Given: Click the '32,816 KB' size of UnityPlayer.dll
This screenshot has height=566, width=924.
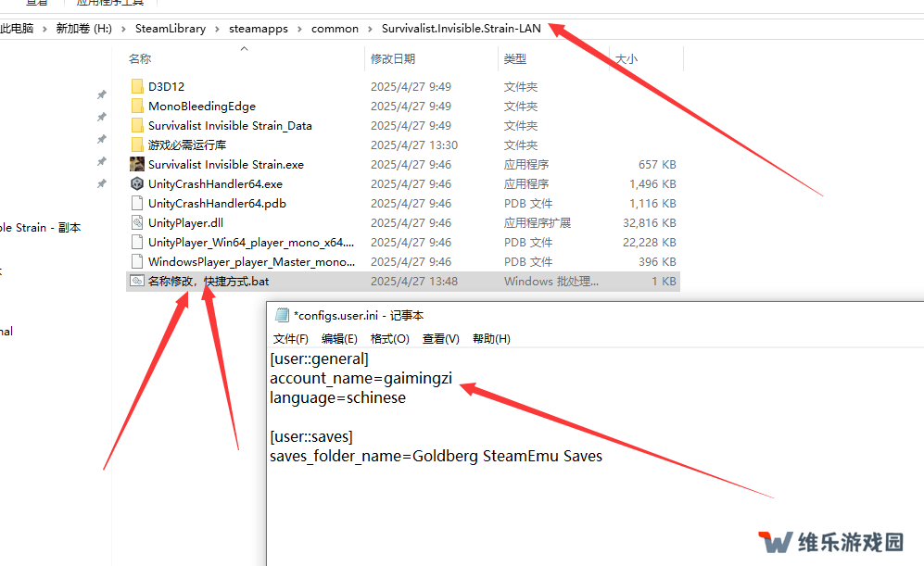Looking at the screenshot, I should 650,222.
